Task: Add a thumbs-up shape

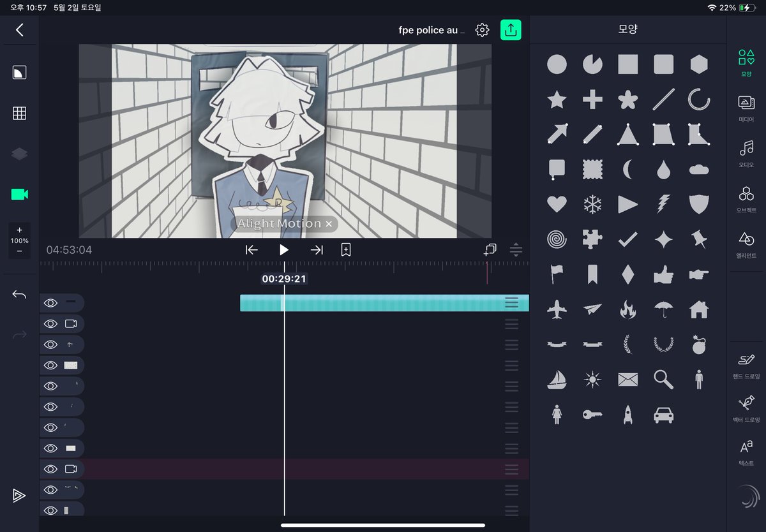Action: [x=664, y=275]
